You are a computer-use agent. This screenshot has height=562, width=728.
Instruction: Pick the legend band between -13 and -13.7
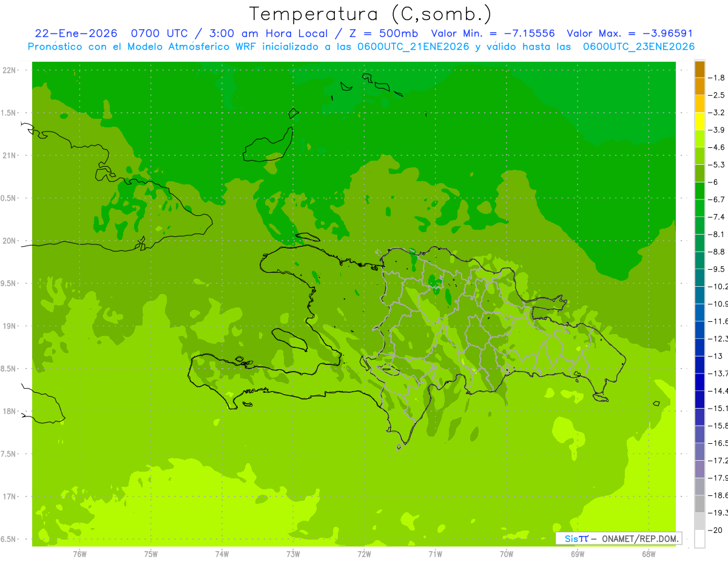[x=699, y=364]
